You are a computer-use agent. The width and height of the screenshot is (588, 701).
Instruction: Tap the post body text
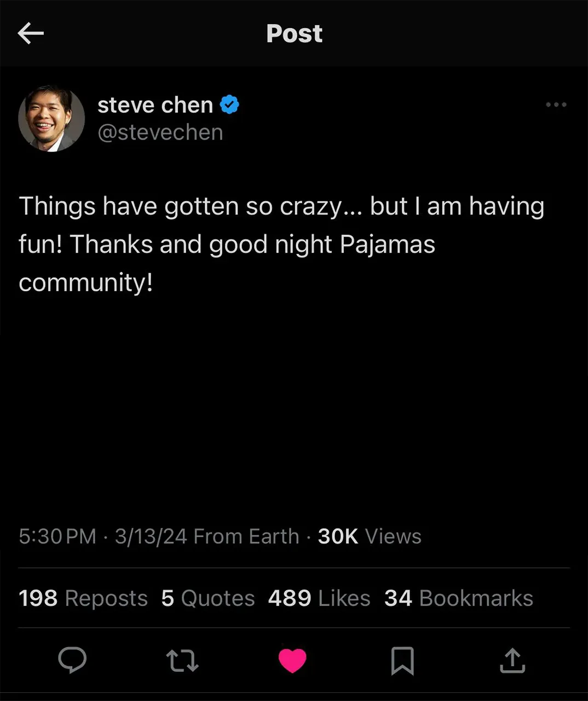(281, 244)
